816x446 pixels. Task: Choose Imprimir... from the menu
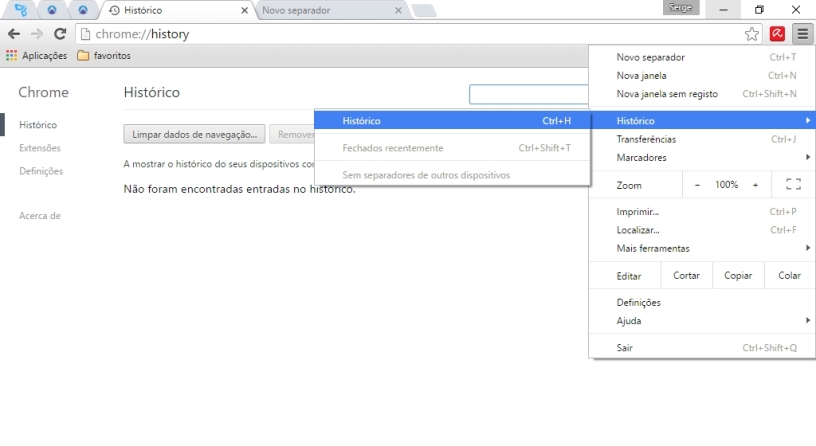(702, 212)
